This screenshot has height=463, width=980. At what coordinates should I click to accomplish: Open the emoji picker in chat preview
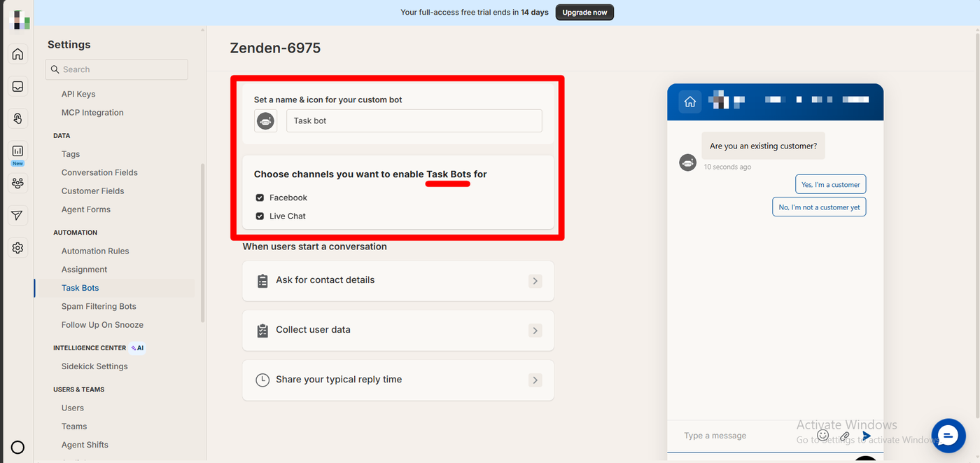pyautogui.click(x=823, y=435)
